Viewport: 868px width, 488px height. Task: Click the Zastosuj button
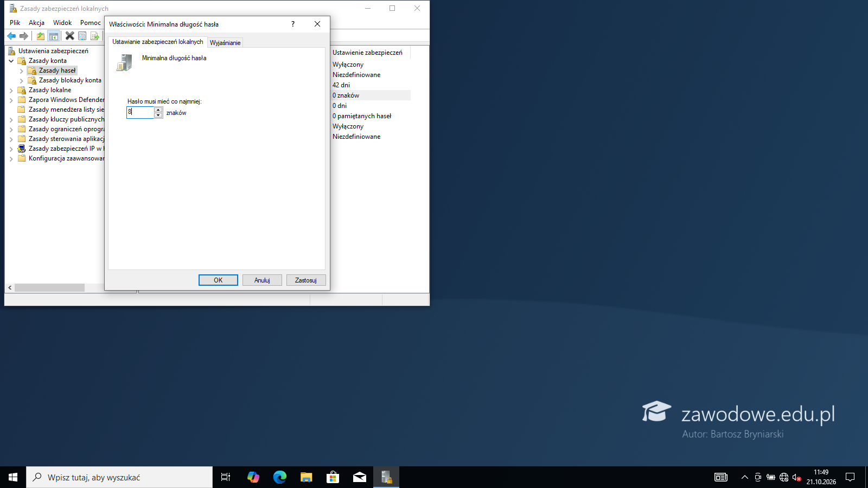306,280
